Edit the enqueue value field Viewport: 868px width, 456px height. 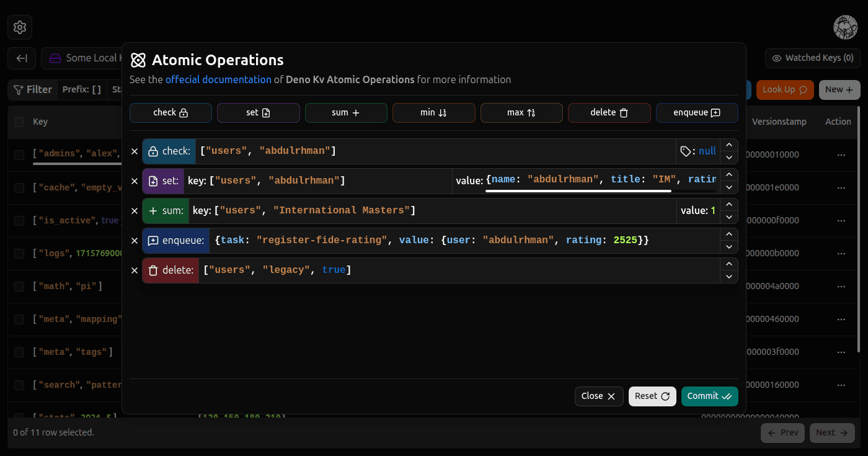tap(464, 240)
